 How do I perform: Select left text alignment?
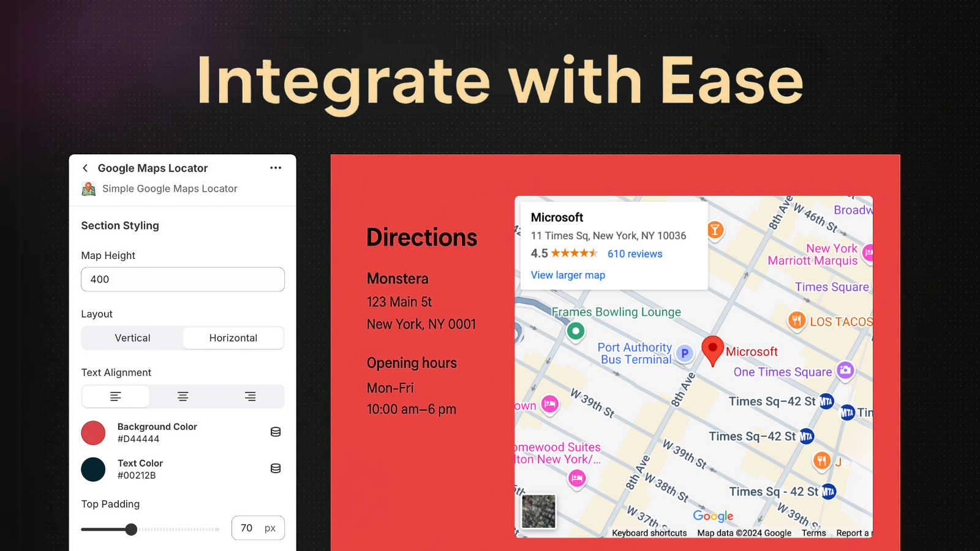click(x=116, y=397)
